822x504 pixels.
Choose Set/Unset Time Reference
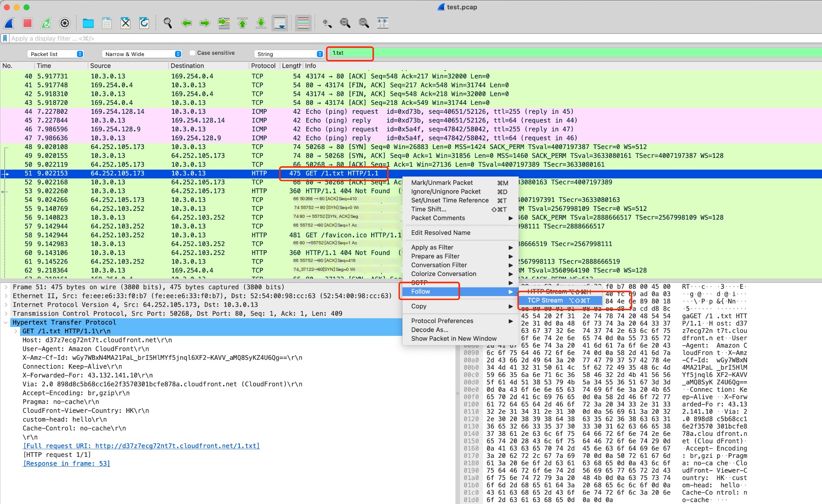(460, 200)
